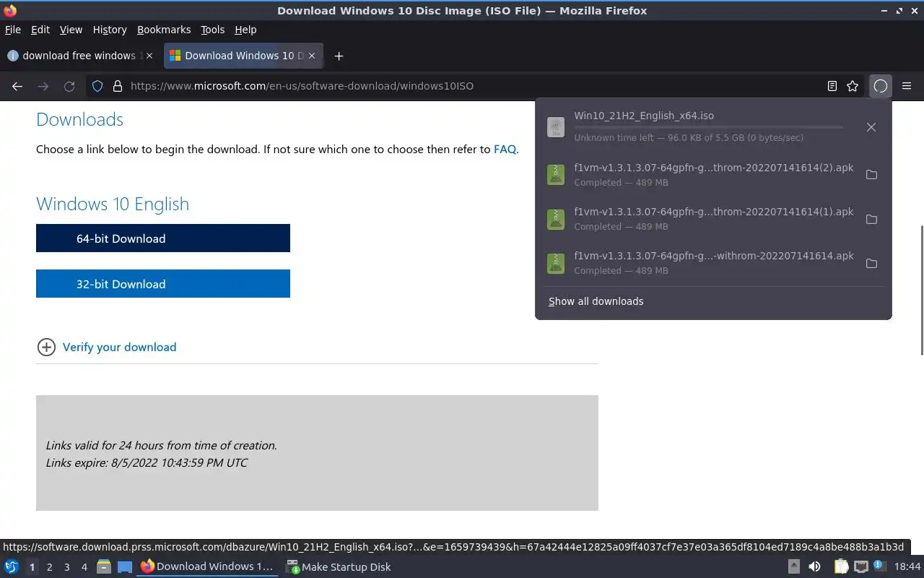Click the 'Windows 10 English' heading
The height and width of the screenshot is (578, 924).
(x=113, y=204)
